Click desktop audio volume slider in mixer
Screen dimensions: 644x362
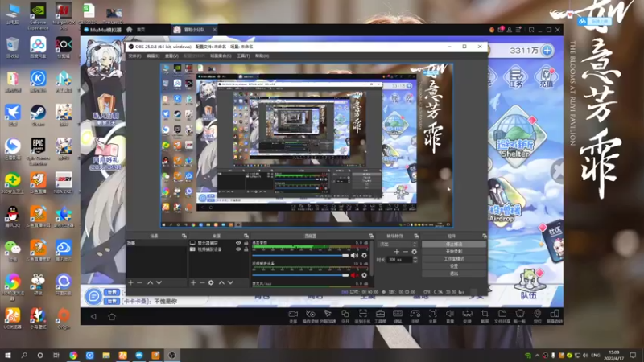pyautogui.click(x=300, y=255)
